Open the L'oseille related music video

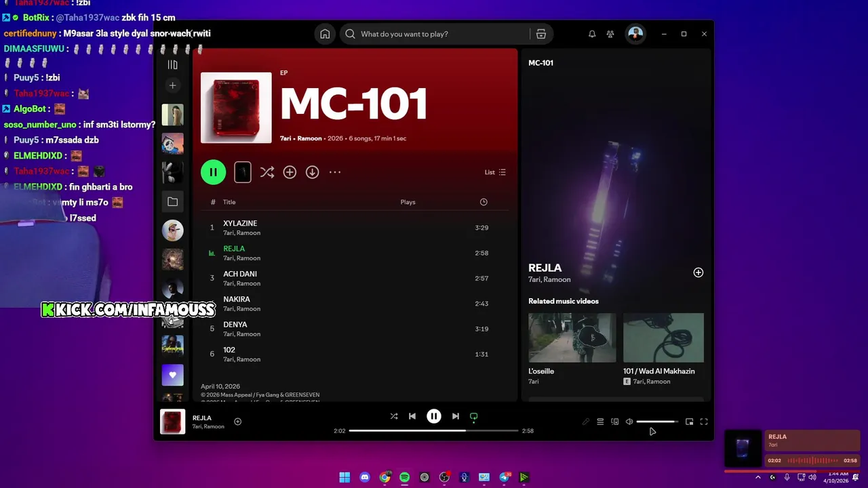click(x=572, y=348)
